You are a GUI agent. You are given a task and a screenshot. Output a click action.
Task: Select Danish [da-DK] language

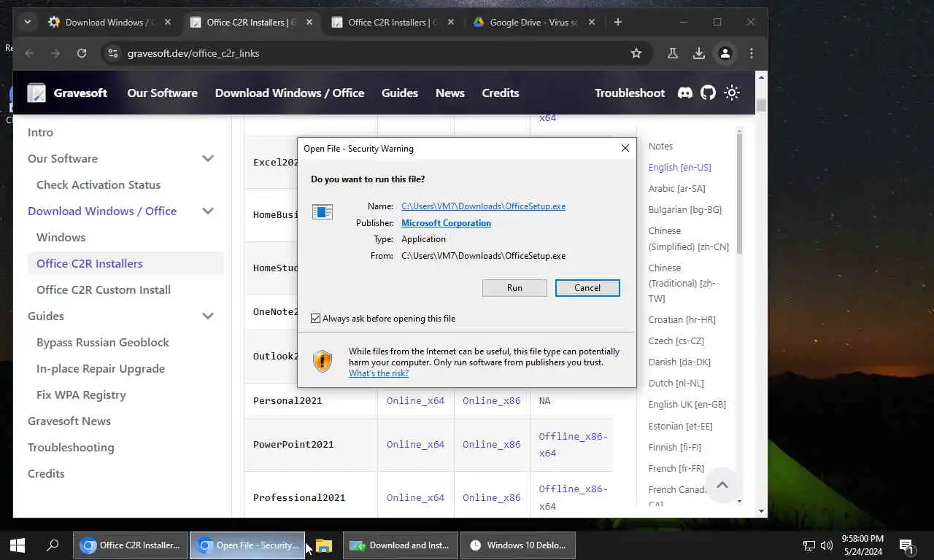point(679,362)
